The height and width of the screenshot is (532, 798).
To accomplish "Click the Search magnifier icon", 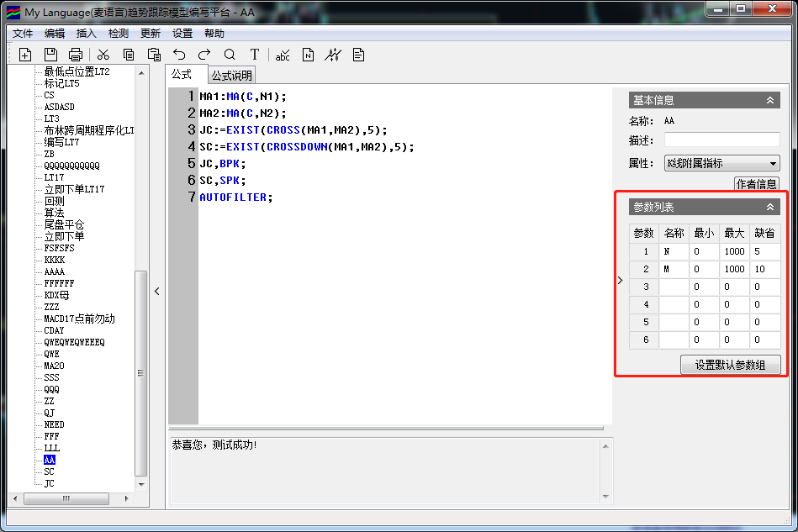I will pos(230,55).
